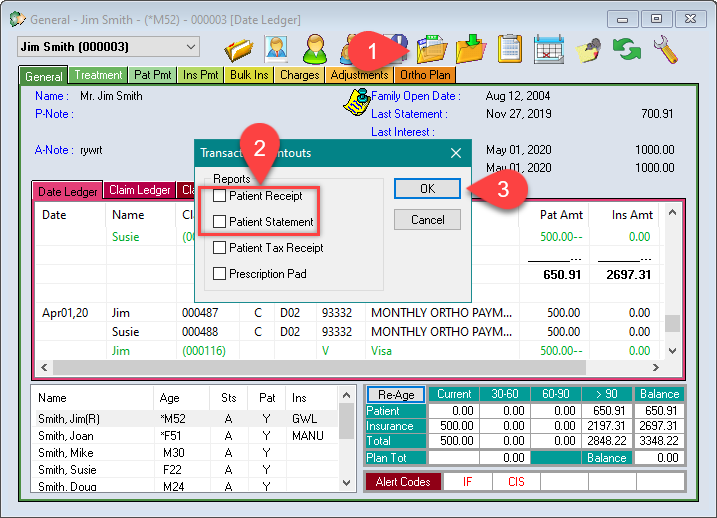The image size is (717, 518).
Task: Go to the Ins Pmt tab
Action: click(200, 75)
